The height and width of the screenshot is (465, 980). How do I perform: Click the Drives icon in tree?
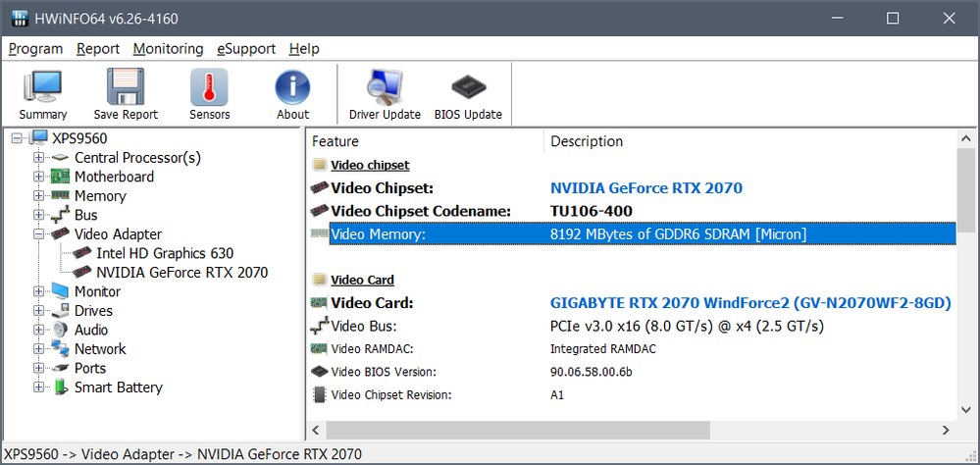pyautogui.click(x=60, y=311)
